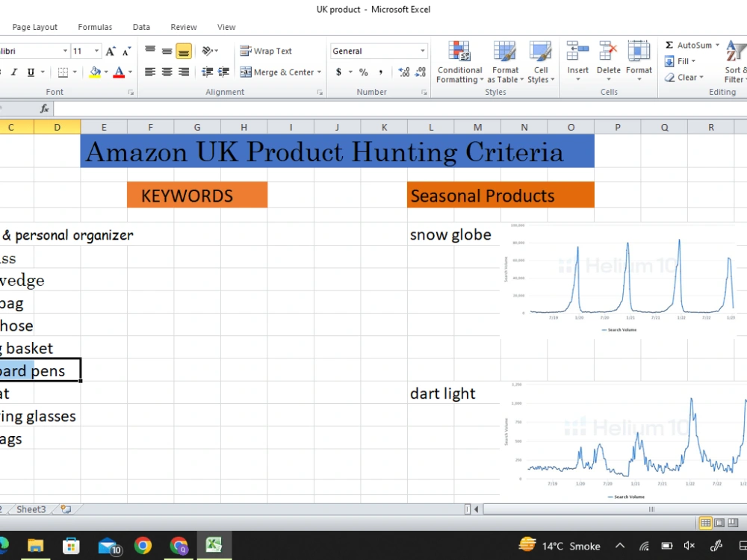
Task: Click the muted volume tray icon
Action: click(689, 546)
